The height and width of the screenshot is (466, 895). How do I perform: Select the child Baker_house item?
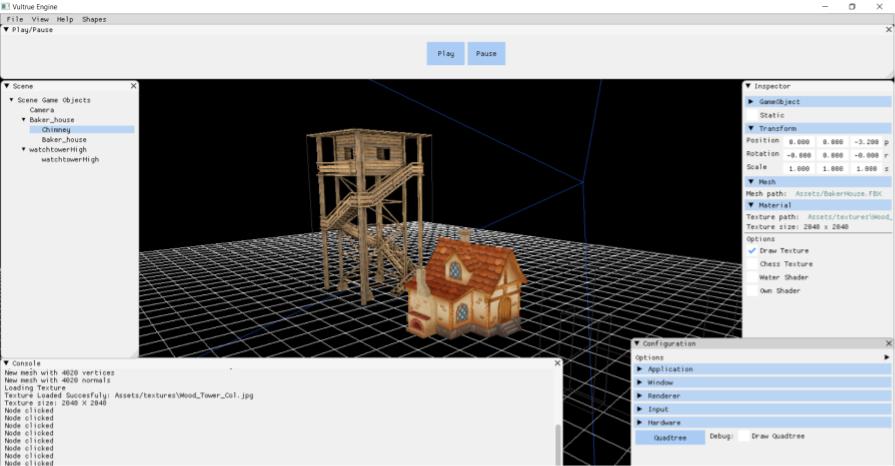64,139
